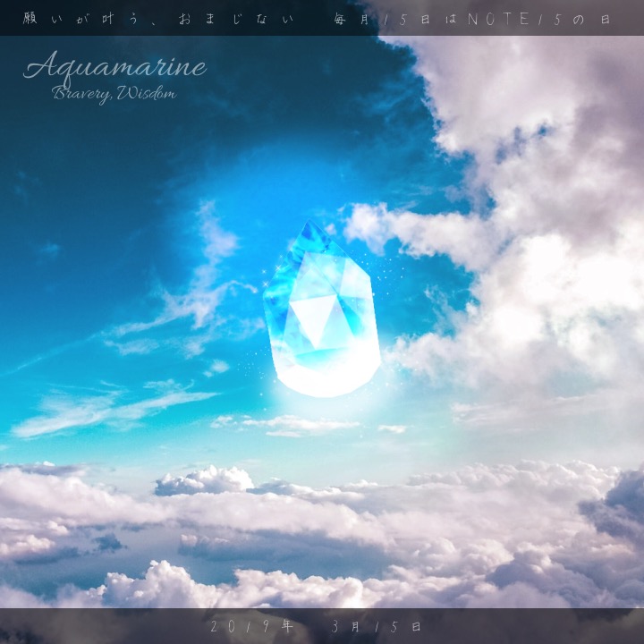The image size is (644, 644).
Task: Select the "Bravery, Wisdom" subtitle
Action: (114, 95)
